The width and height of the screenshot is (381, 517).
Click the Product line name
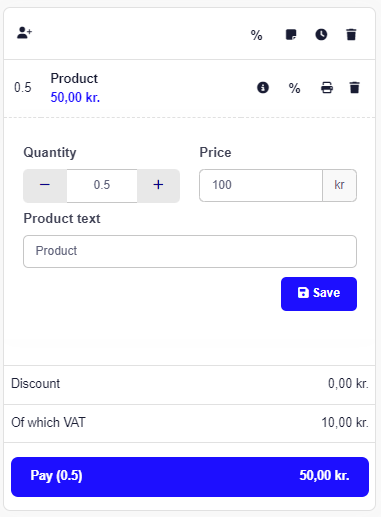(74, 79)
